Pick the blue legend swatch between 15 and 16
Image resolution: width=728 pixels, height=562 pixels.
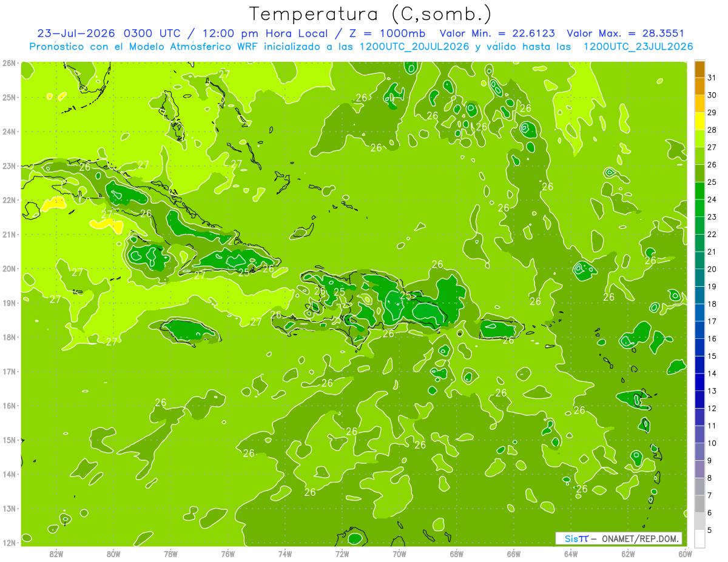699,347
